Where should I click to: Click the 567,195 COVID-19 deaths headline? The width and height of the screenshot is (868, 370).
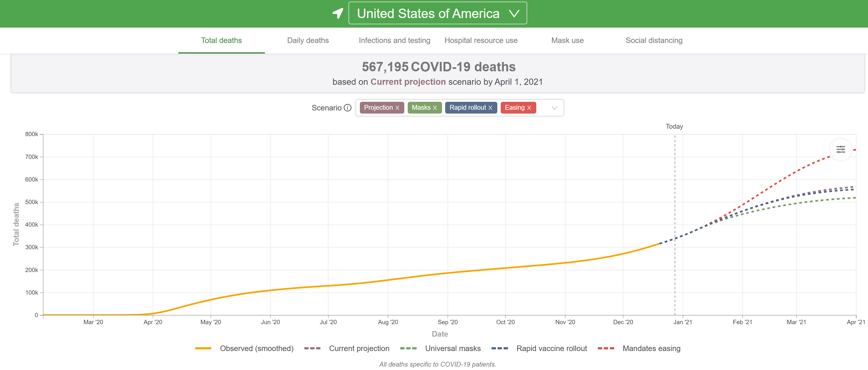(438, 67)
